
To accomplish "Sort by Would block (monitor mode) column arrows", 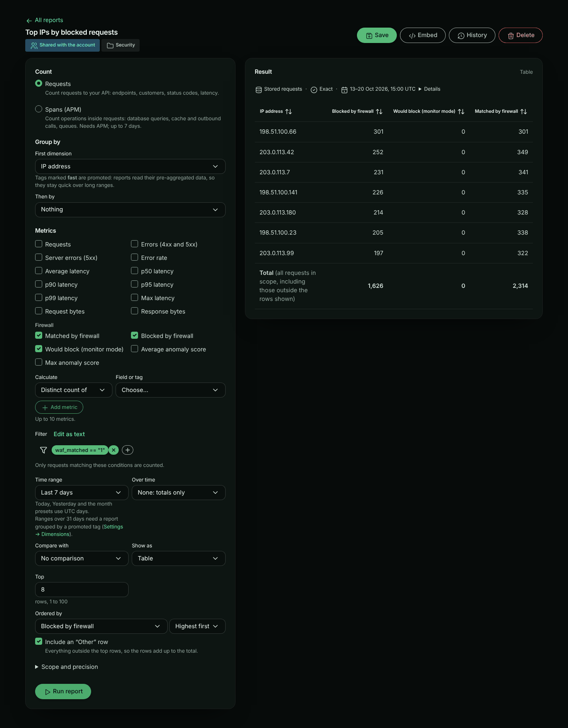I will pyautogui.click(x=461, y=112).
